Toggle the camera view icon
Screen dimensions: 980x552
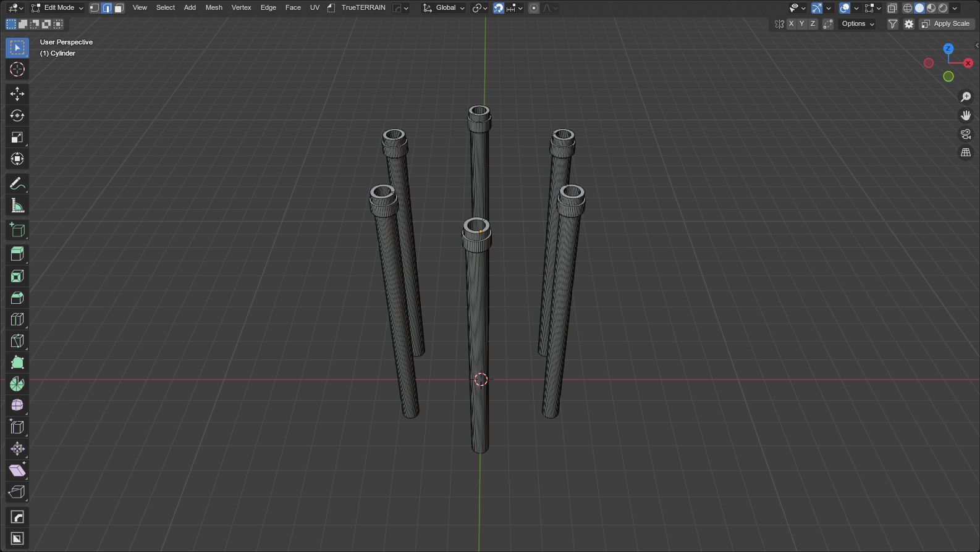click(x=966, y=134)
